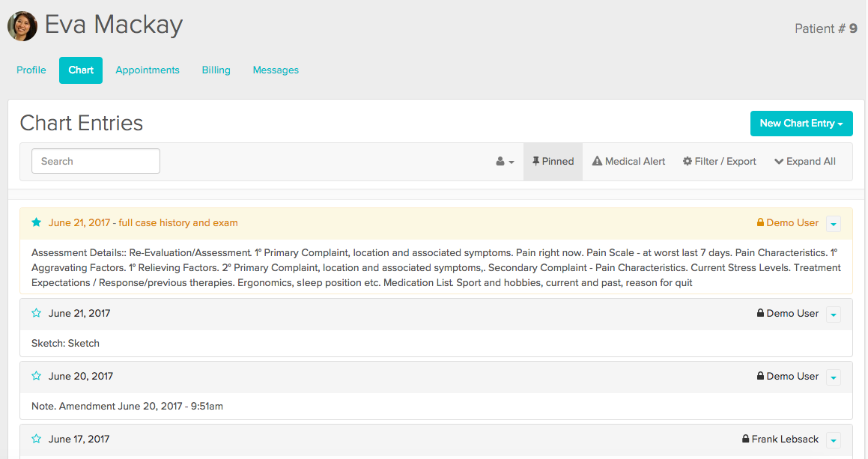
Task: Click Demo User on the Sketch entry
Action: (792, 314)
